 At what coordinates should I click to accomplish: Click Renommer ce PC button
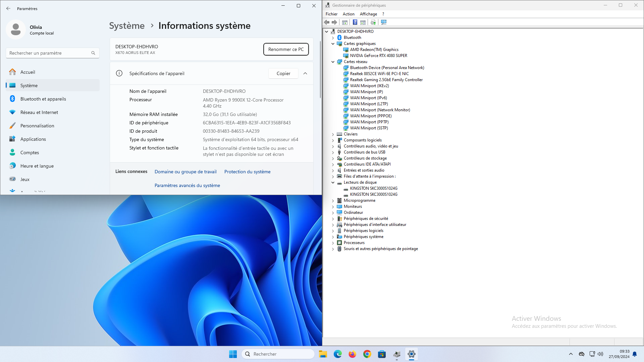286,49
